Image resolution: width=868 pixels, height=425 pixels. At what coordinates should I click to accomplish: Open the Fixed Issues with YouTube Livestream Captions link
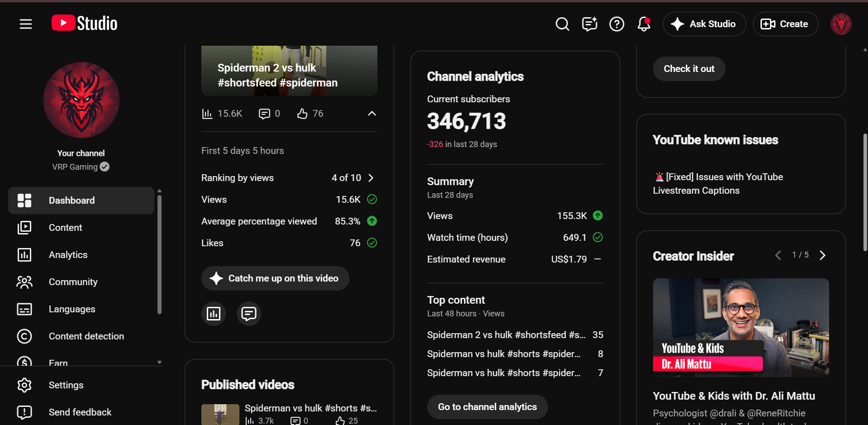click(718, 184)
